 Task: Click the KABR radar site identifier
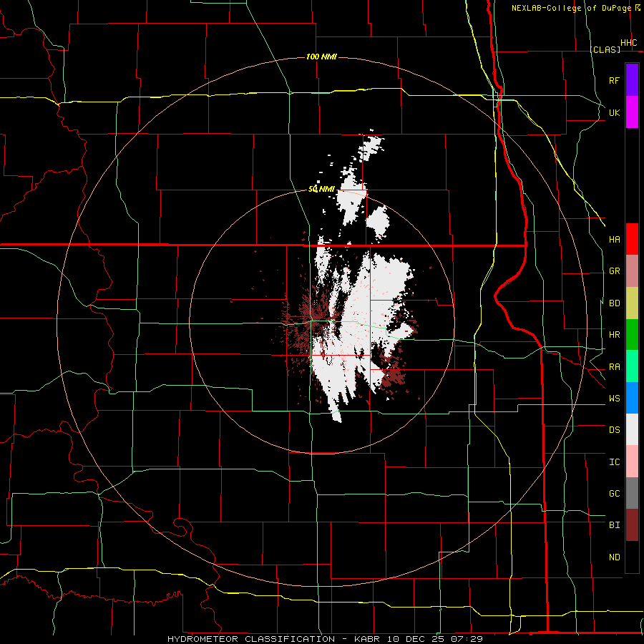[x=367, y=639]
